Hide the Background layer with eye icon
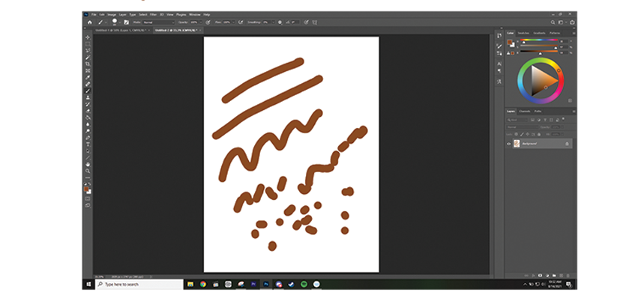Screen dimensions: 644x295 [509, 144]
